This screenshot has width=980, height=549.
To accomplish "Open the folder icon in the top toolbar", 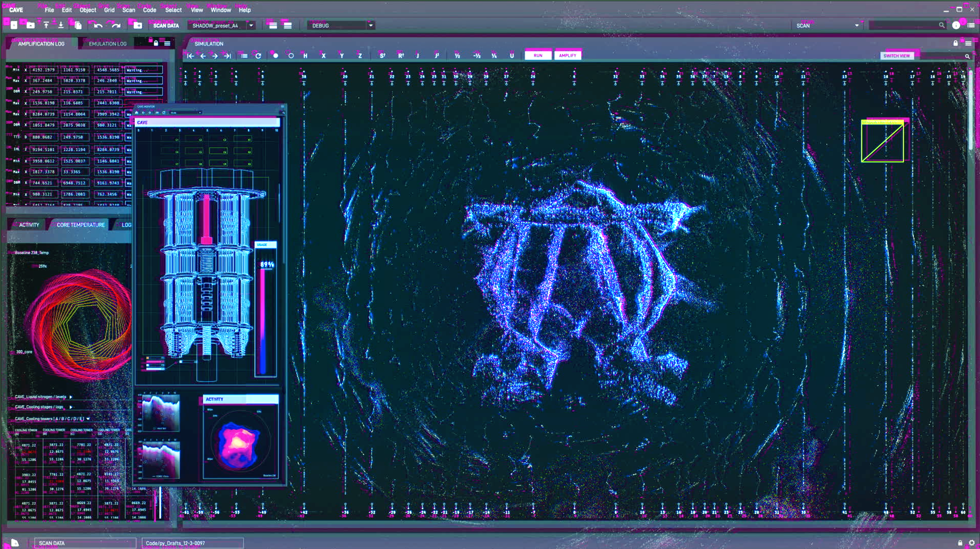I will (31, 25).
